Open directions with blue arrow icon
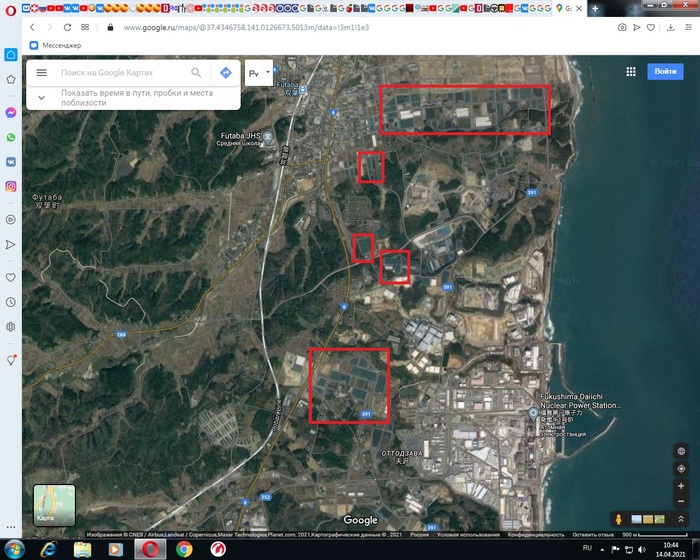The height and width of the screenshot is (560, 700). click(x=226, y=72)
